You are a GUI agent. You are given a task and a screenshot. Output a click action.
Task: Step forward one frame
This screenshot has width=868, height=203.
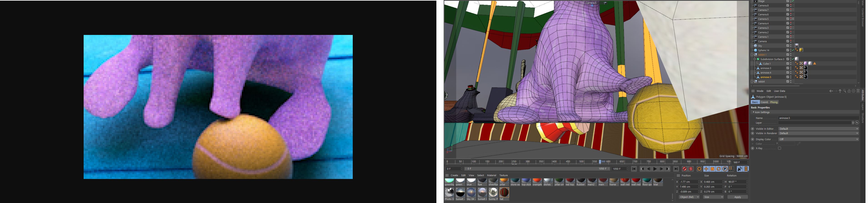(661, 169)
